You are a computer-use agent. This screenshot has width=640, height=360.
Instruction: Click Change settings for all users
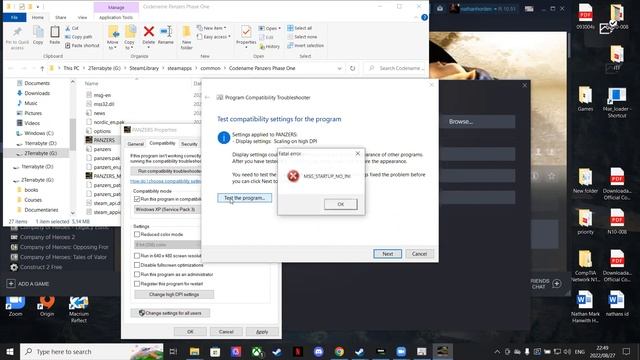point(170,313)
